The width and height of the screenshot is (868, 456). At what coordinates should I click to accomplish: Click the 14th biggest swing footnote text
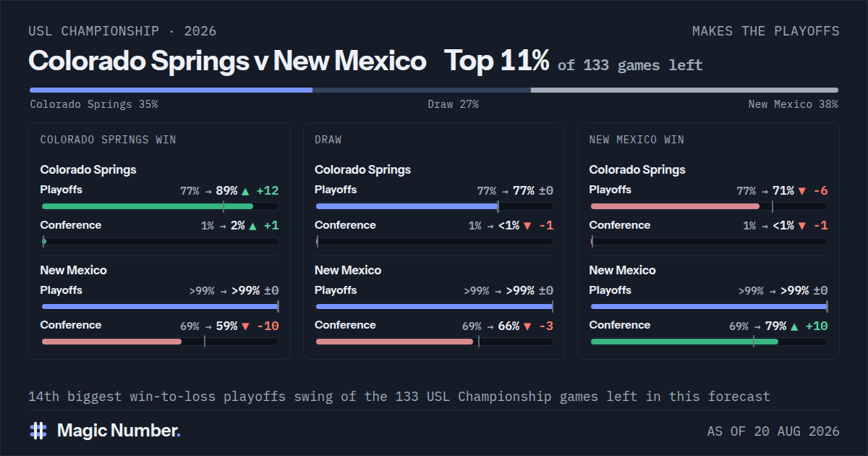click(399, 397)
